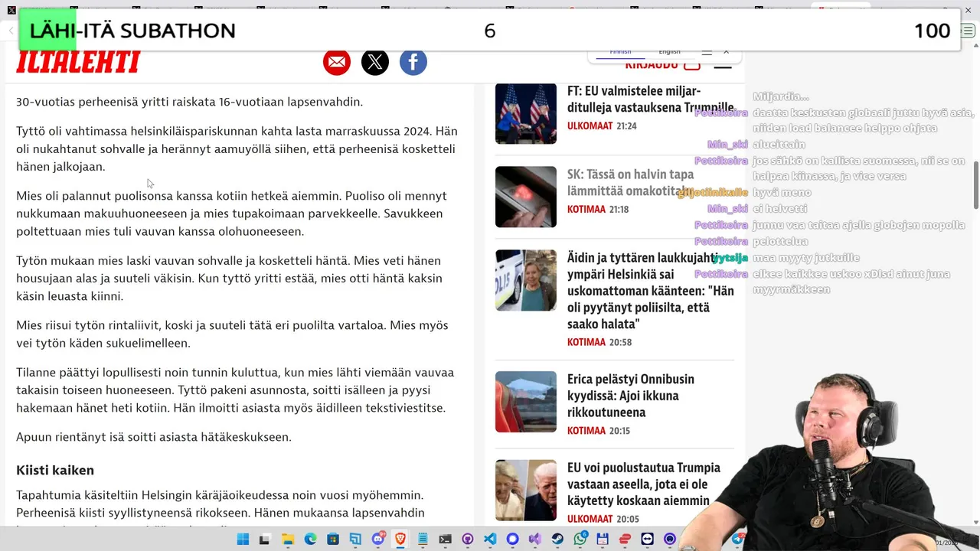Click paragraph starting '30-vuotias perheenisä'
The image size is (980, 551).
point(189,102)
